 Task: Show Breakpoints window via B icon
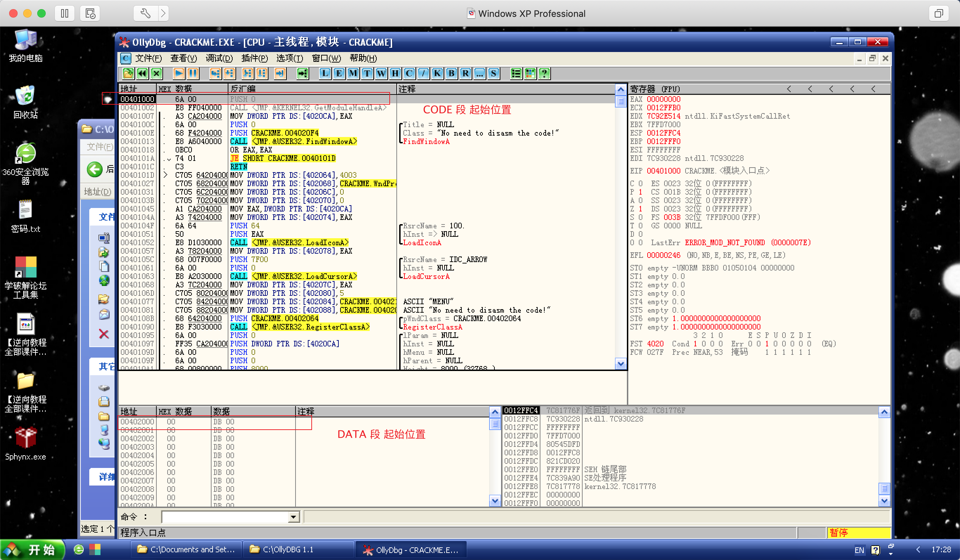pyautogui.click(x=452, y=73)
